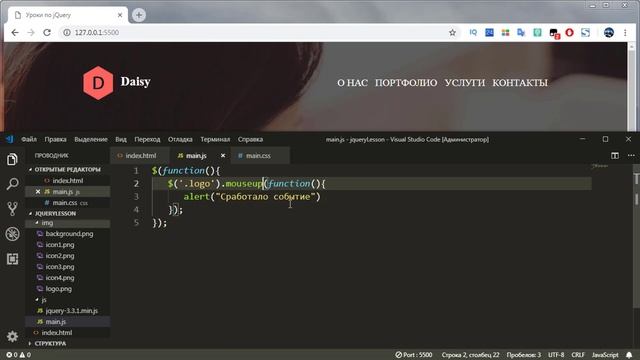
Task: Click the Daisy hexagon logo
Action: (98, 83)
